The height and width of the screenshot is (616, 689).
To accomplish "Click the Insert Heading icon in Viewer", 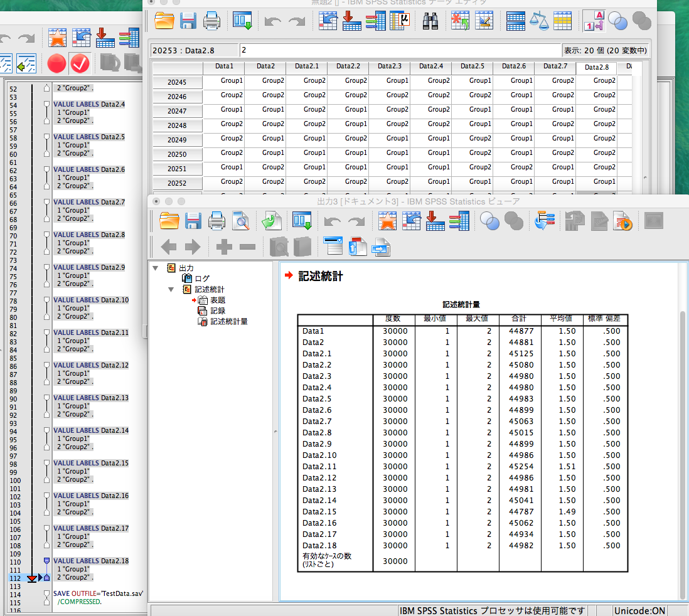I will (333, 247).
